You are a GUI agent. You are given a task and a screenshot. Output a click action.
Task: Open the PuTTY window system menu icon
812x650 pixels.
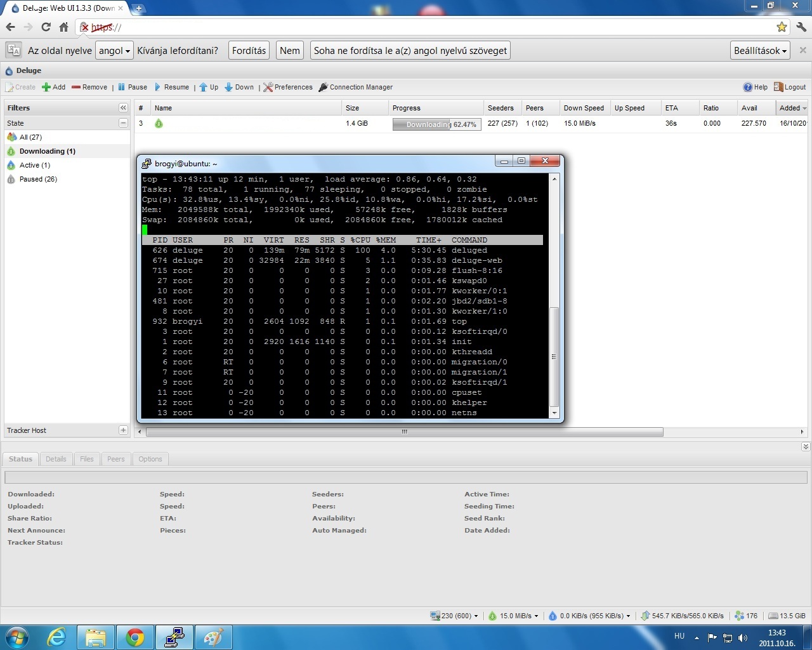[147, 163]
